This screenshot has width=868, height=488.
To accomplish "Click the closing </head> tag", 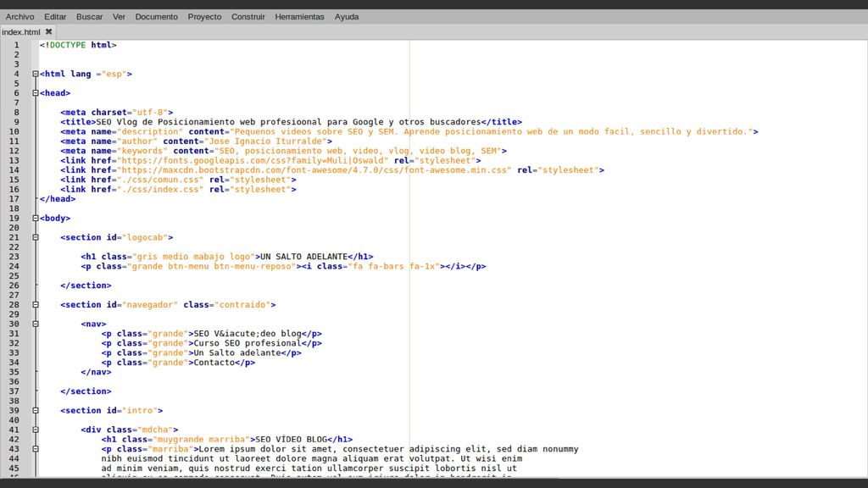I will [x=58, y=198].
